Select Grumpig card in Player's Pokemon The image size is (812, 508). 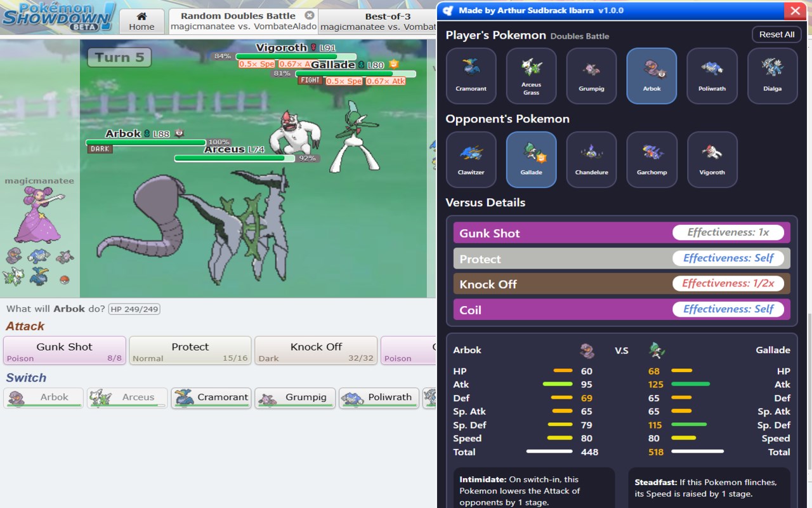pos(591,76)
